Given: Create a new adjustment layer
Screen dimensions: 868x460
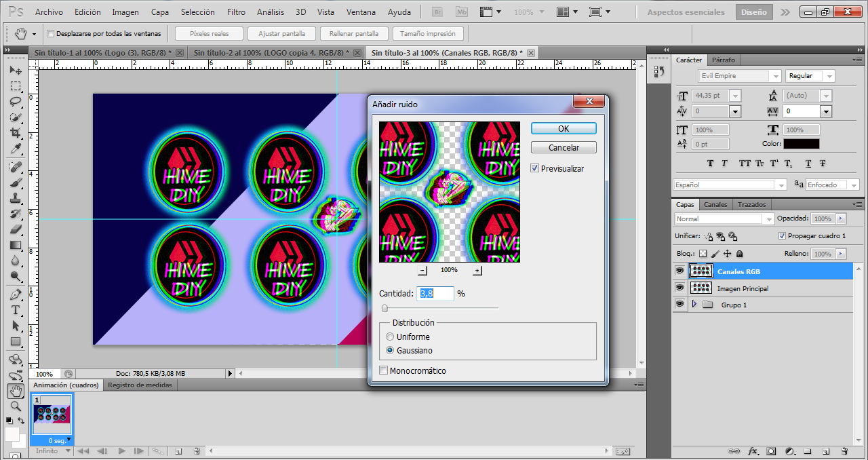Looking at the screenshot, I should pos(789,451).
